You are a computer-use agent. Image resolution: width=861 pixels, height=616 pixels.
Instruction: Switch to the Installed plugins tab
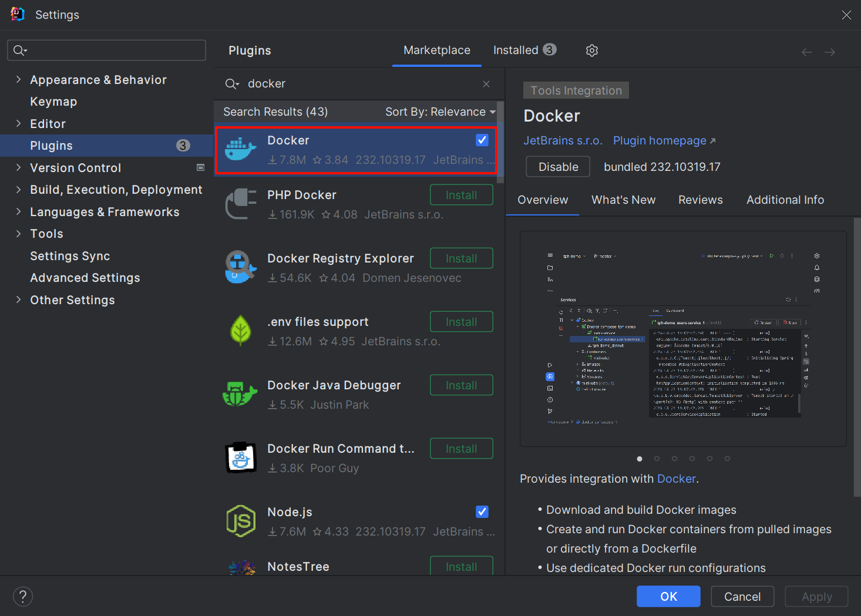(524, 51)
